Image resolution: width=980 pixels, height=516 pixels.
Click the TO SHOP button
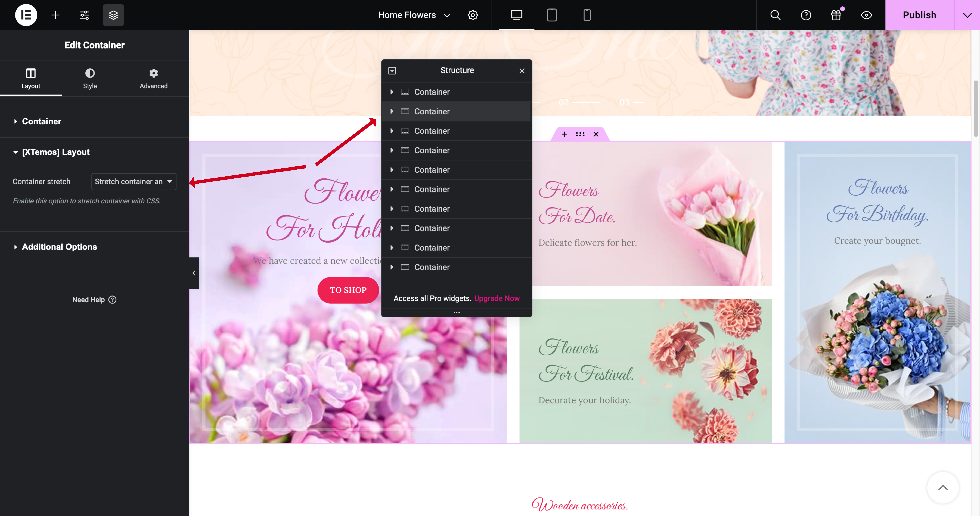(x=348, y=290)
